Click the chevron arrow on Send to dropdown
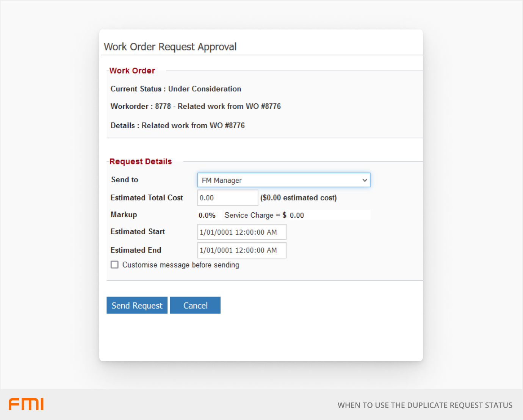 point(365,180)
